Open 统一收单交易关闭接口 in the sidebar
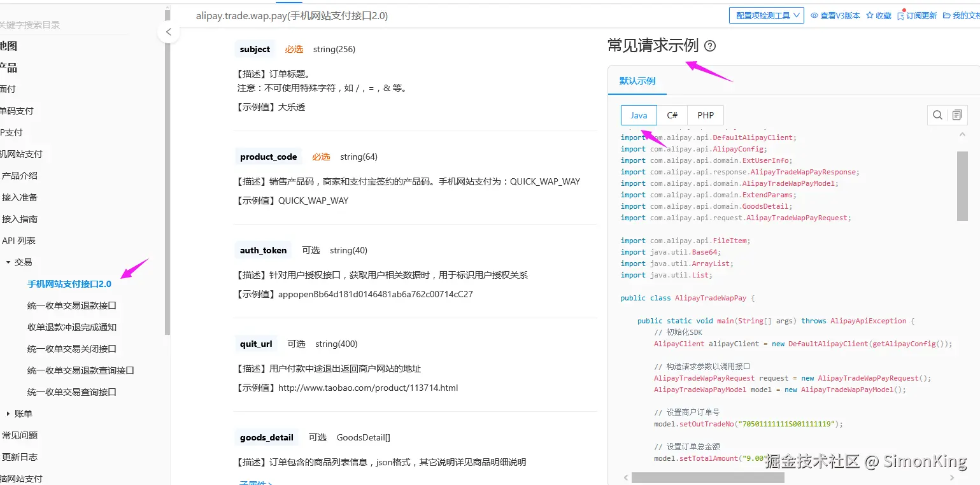Screen dimensions: 980x485 72,349
